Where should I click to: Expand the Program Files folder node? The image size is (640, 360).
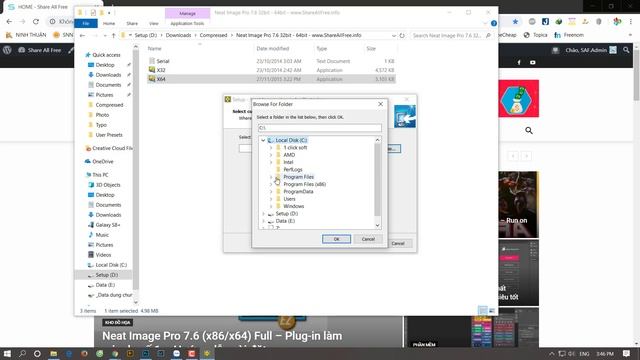[271, 177]
